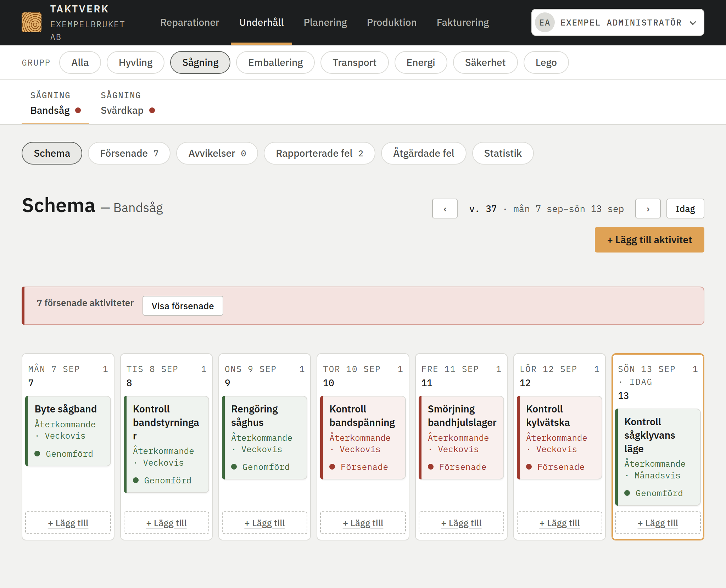
Task: Open the Smörjning bandhjulslager activity card
Action: click(x=461, y=438)
